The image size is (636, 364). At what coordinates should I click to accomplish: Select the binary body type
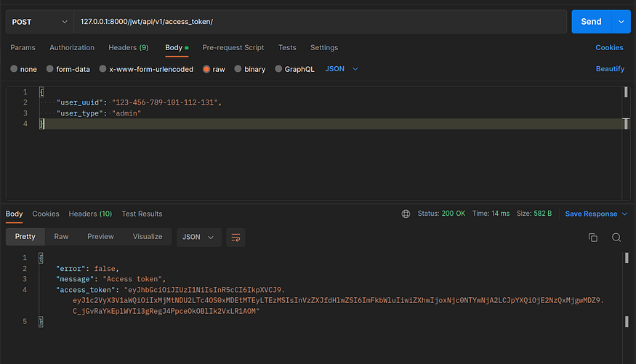[x=238, y=69]
